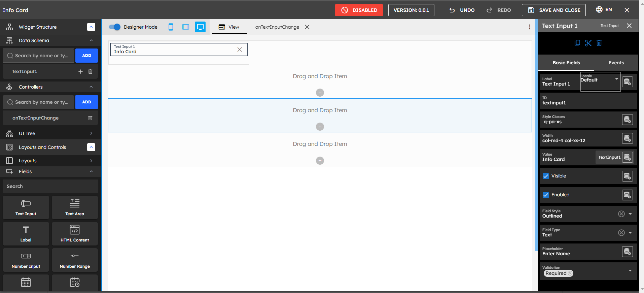Click the VERSION: 0.0.1 button
The width and height of the screenshot is (644, 293).
pos(411,10)
